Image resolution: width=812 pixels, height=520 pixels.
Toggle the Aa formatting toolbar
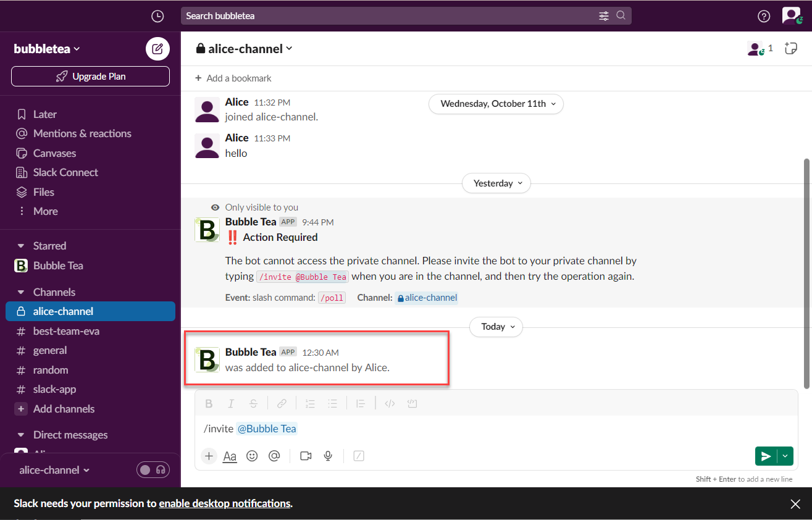pyautogui.click(x=230, y=456)
